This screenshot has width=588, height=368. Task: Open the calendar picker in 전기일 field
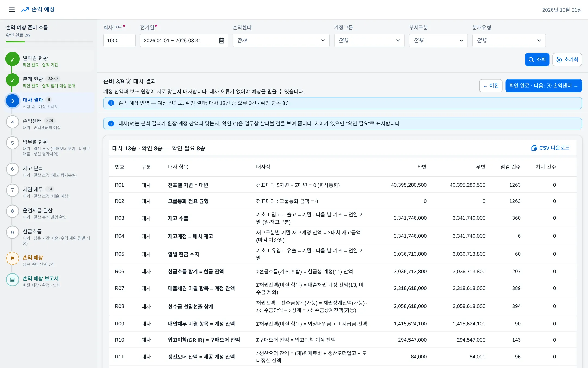(222, 41)
